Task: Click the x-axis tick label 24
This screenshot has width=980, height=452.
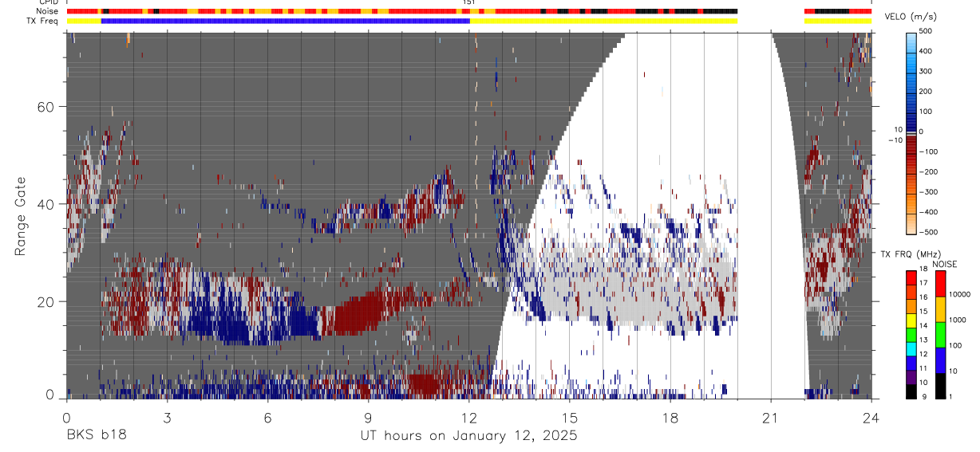Action: pyautogui.click(x=871, y=417)
